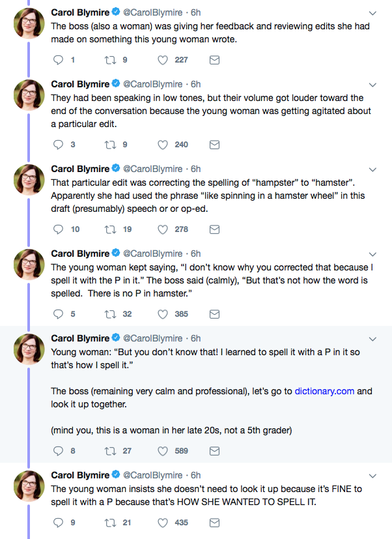Like the first tweet about boss feedback

click(x=165, y=60)
